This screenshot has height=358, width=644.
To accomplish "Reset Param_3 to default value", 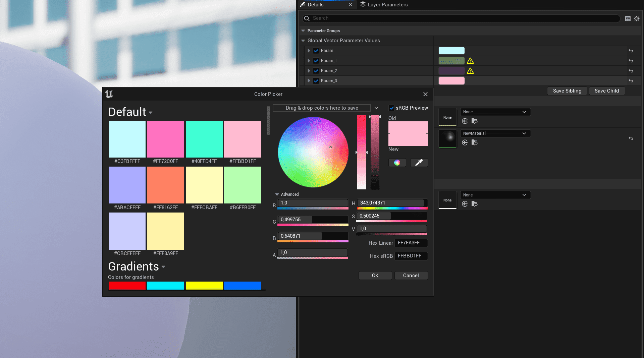I will [631, 81].
